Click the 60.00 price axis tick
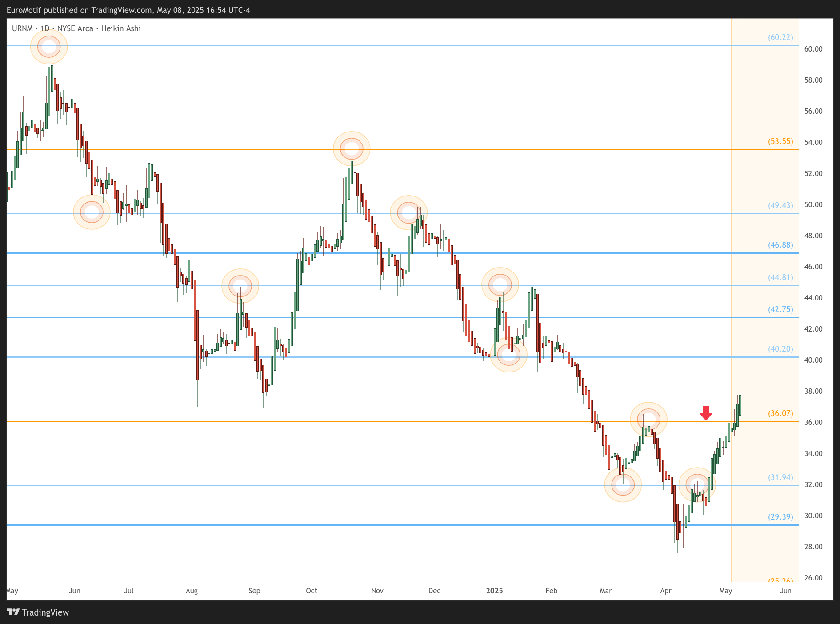 point(813,49)
